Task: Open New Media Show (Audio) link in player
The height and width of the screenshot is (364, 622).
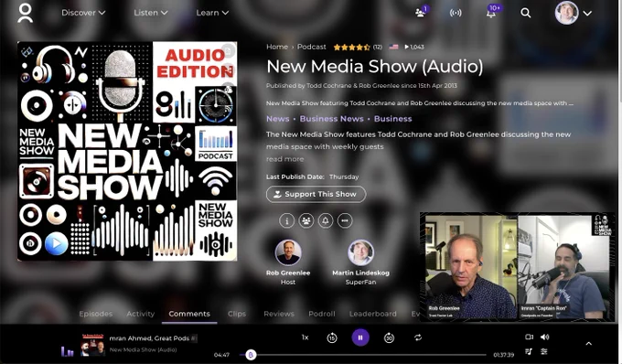Action: (143, 349)
